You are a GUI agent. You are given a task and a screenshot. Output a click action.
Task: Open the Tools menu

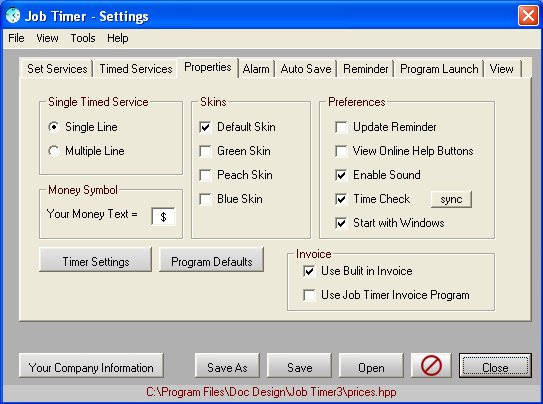coord(83,38)
